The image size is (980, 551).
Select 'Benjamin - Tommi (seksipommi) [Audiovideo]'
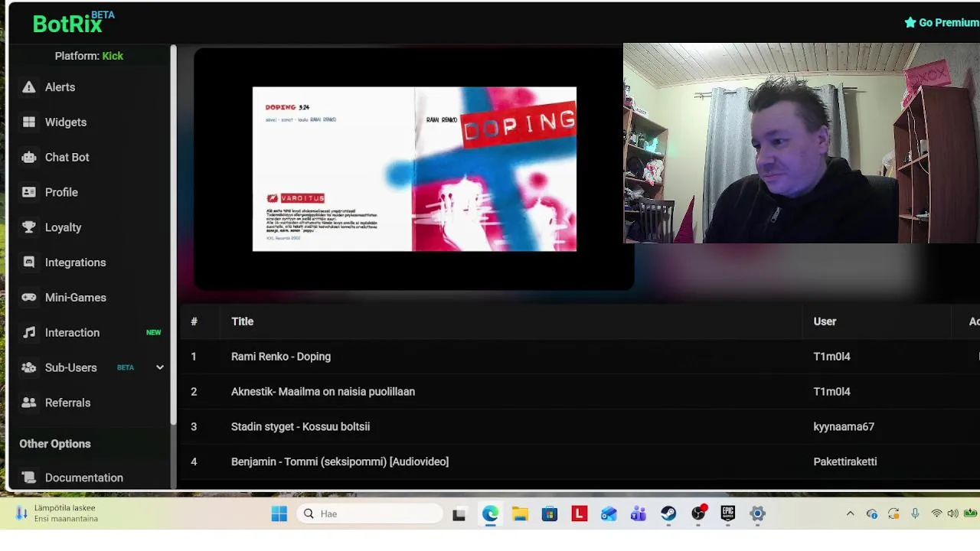340,462
